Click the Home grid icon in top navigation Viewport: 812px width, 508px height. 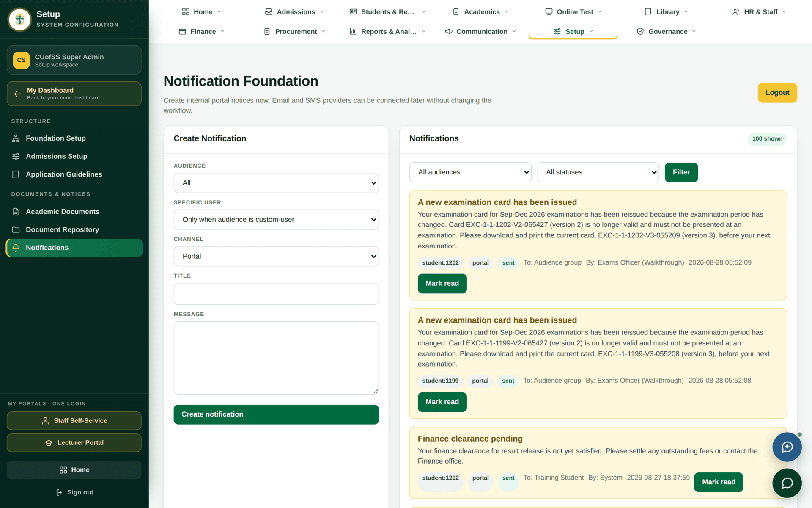coord(186,12)
